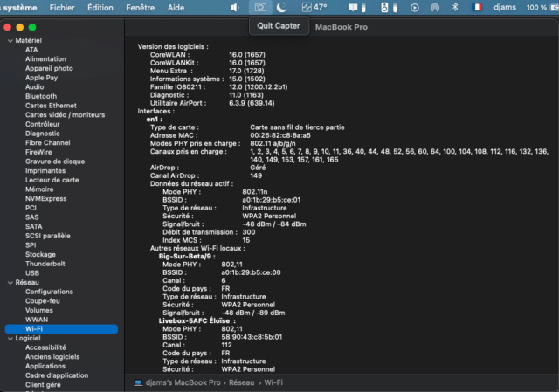Screen dimensions: 559x392
Task: Select Bluetooth in the sidebar
Action: point(41,96)
